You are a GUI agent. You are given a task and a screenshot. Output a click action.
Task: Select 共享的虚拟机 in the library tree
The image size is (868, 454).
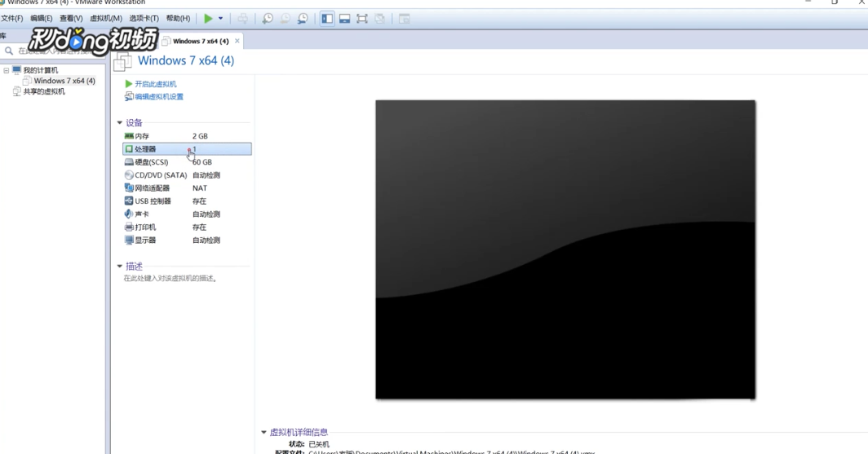(44, 91)
